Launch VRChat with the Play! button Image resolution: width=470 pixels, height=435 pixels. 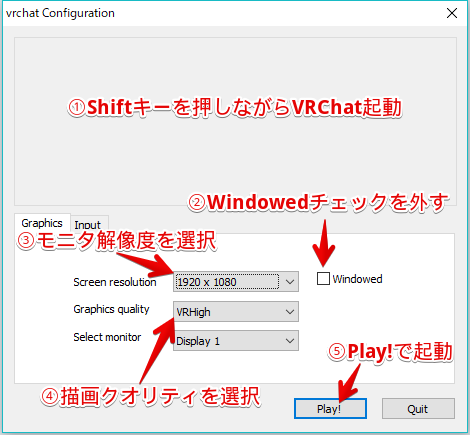pos(330,408)
